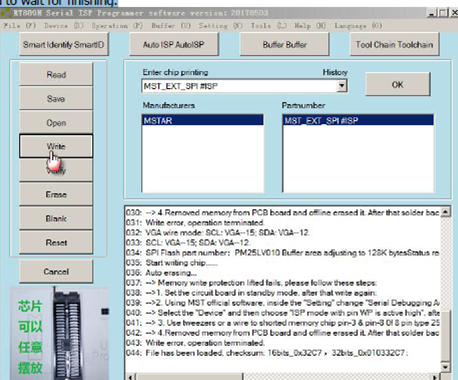
Task: Select log line 041 tweezers step
Action: (283, 323)
